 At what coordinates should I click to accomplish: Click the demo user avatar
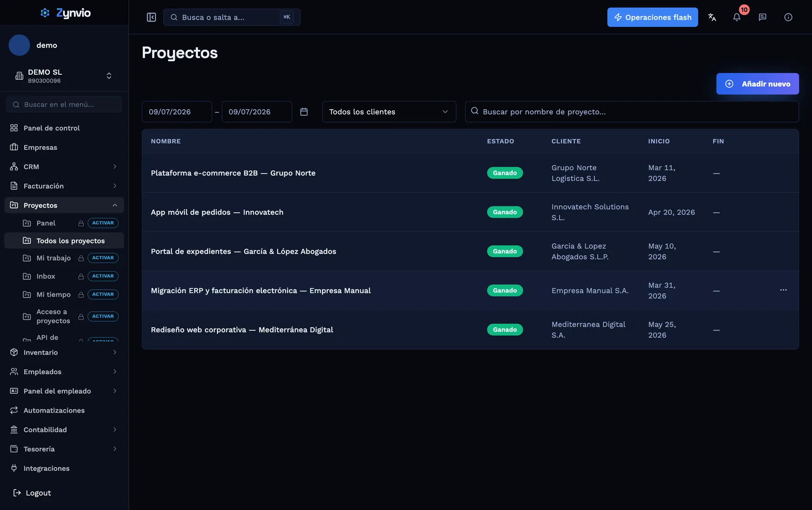click(x=19, y=45)
